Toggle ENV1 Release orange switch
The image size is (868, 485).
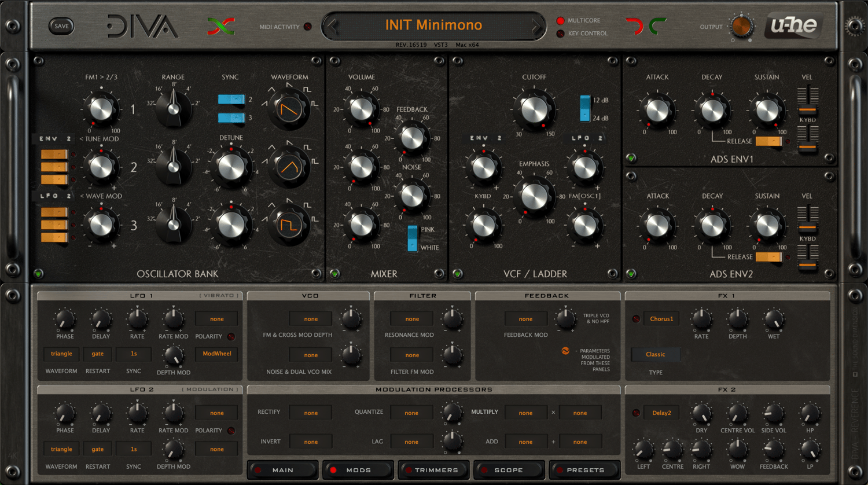click(768, 141)
